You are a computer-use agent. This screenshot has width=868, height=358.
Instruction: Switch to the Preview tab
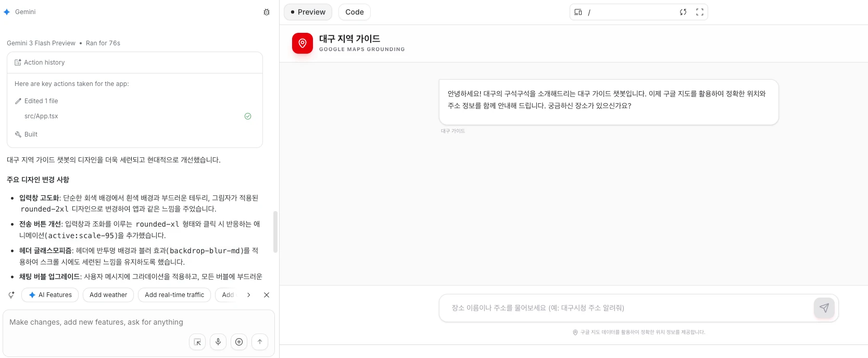(x=308, y=12)
